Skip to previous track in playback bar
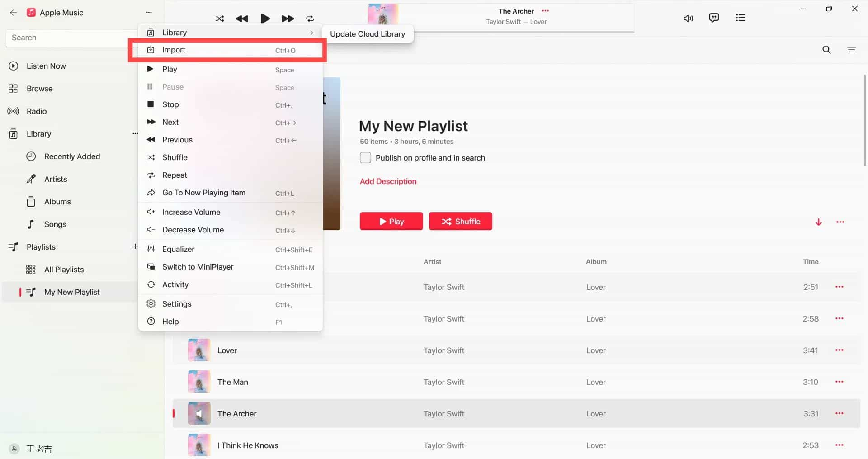 pyautogui.click(x=242, y=19)
